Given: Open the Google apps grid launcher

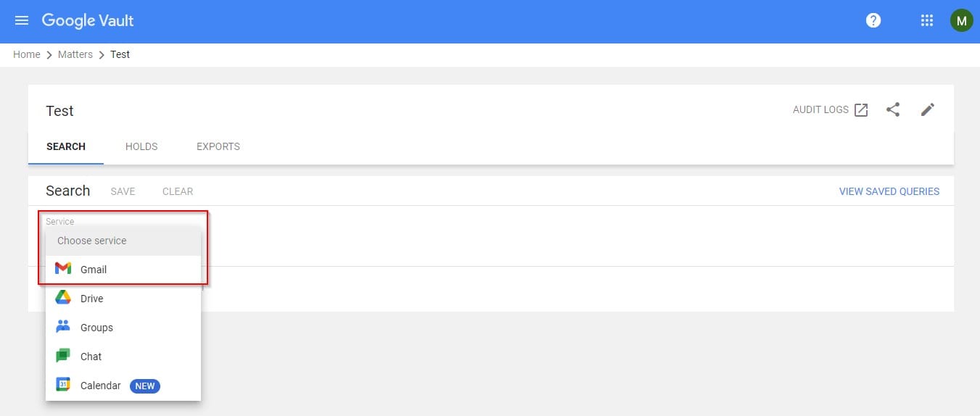Looking at the screenshot, I should click(x=926, y=20).
